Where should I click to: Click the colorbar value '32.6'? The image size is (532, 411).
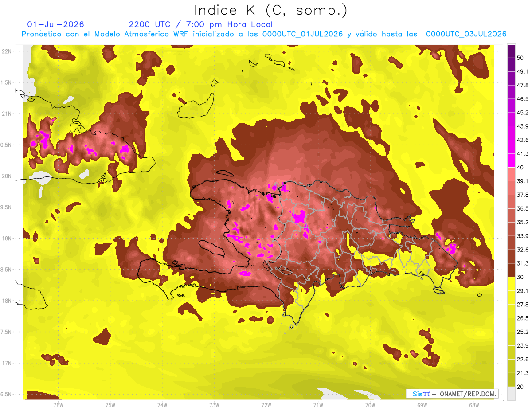522,250
